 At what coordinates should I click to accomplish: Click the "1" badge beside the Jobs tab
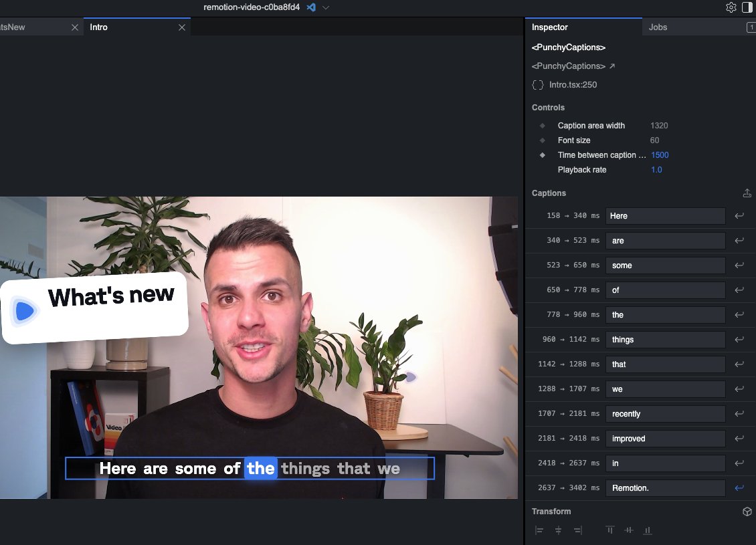[x=751, y=27]
